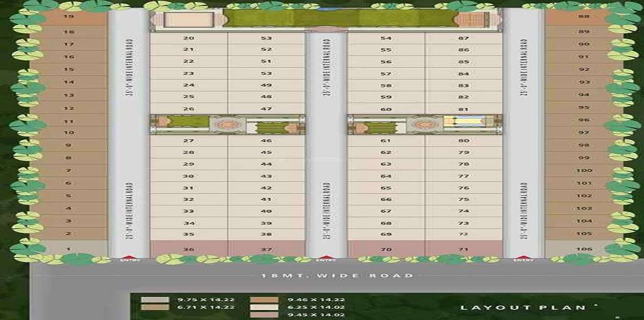The height and width of the screenshot is (320, 644).
Task: Select plot number 106
Action: click(x=584, y=249)
